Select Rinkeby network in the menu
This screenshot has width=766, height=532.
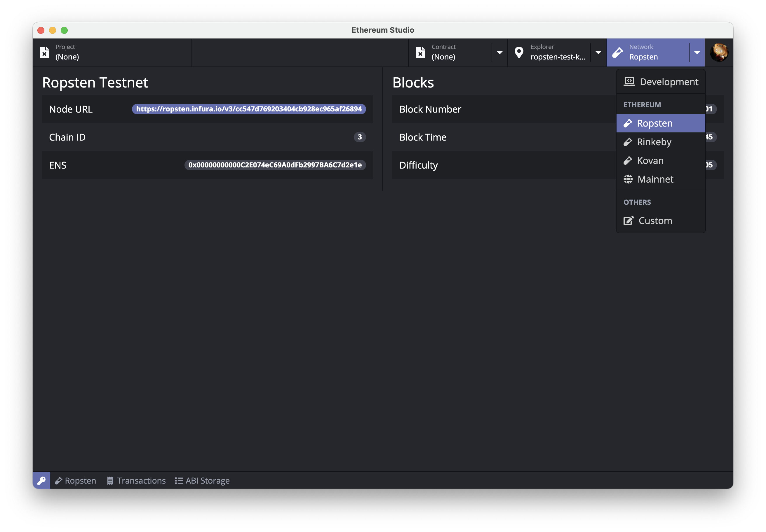point(654,142)
